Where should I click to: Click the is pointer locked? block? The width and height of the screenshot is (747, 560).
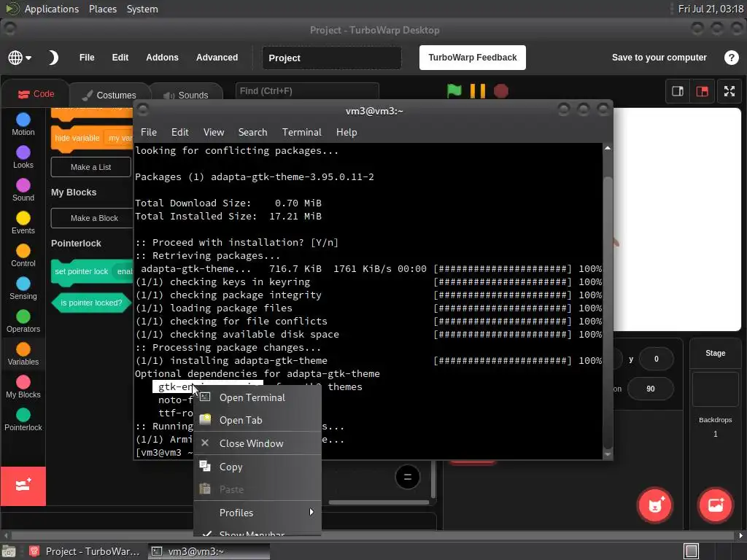[91, 303]
